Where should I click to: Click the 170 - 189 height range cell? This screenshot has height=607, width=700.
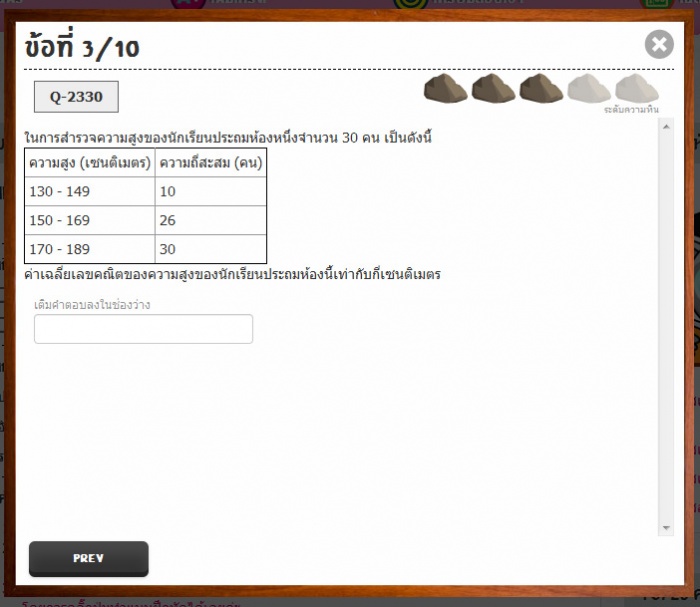pos(90,249)
